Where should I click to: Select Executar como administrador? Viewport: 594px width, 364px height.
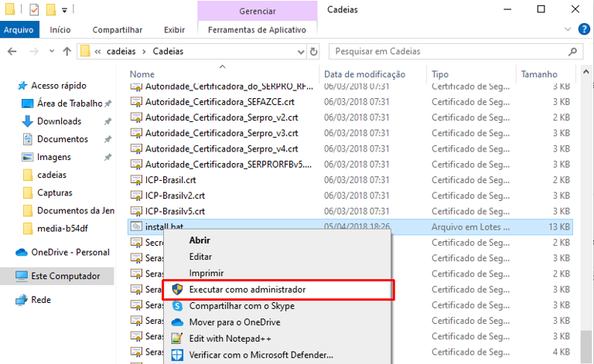[247, 289]
